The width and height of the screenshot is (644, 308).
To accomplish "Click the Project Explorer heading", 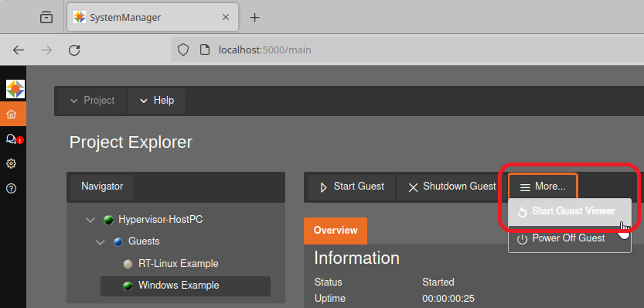I will click(x=131, y=142).
